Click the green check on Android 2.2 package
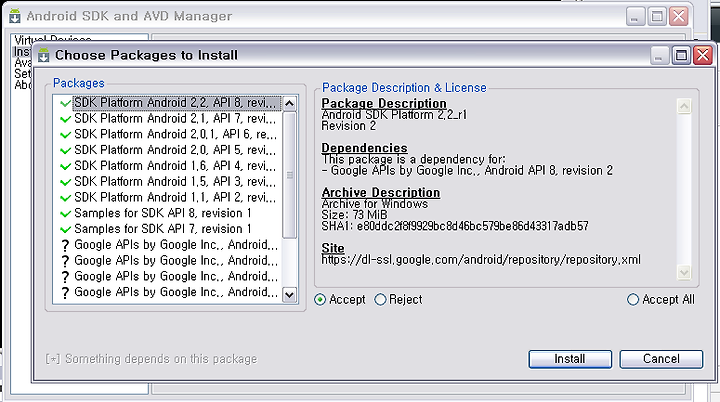This screenshot has height=402, width=720. click(x=65, y=103)
